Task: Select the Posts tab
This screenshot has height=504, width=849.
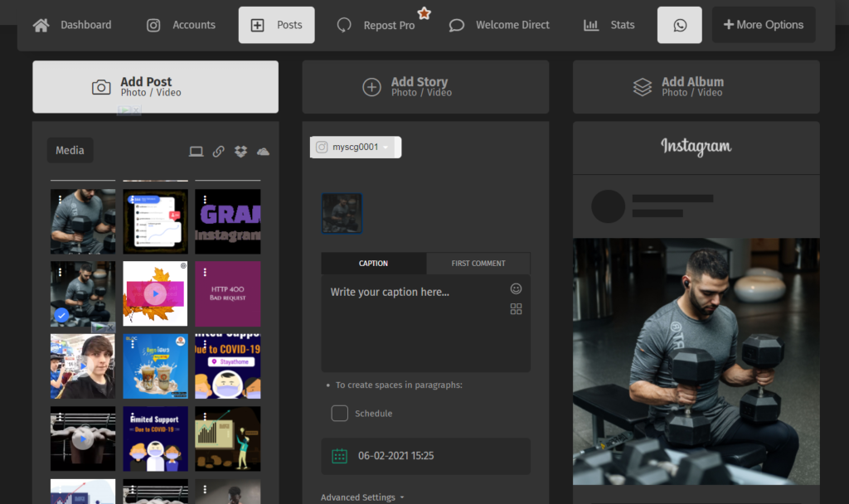Action: coord(276,25)
